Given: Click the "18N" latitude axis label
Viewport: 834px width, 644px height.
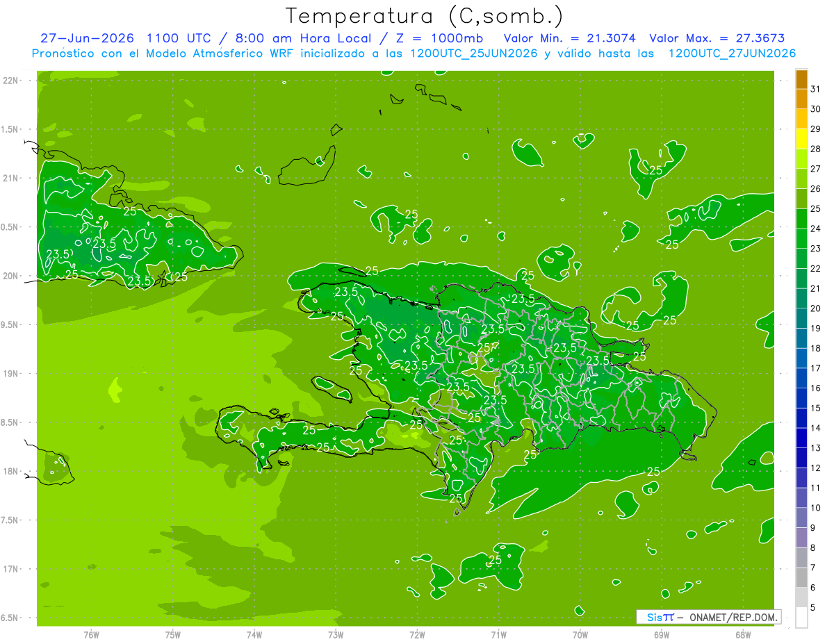Looking at the screenshot, I should [x=11, y=472].
